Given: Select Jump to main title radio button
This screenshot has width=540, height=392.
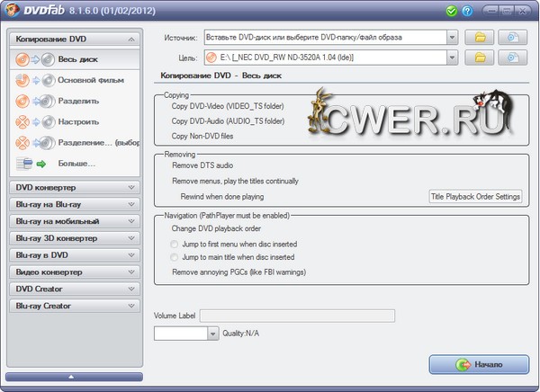Looking at the screenshot, I should coord(175,257).
